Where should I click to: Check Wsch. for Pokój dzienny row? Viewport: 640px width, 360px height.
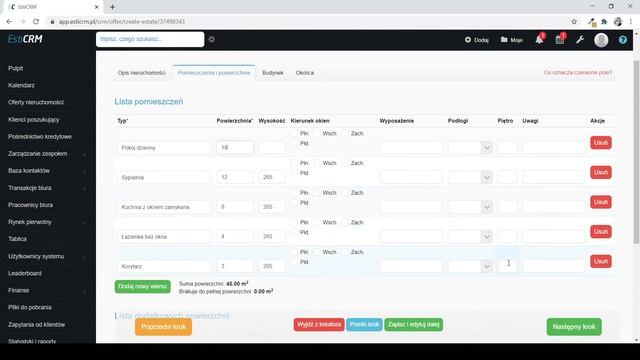(317, 133)
